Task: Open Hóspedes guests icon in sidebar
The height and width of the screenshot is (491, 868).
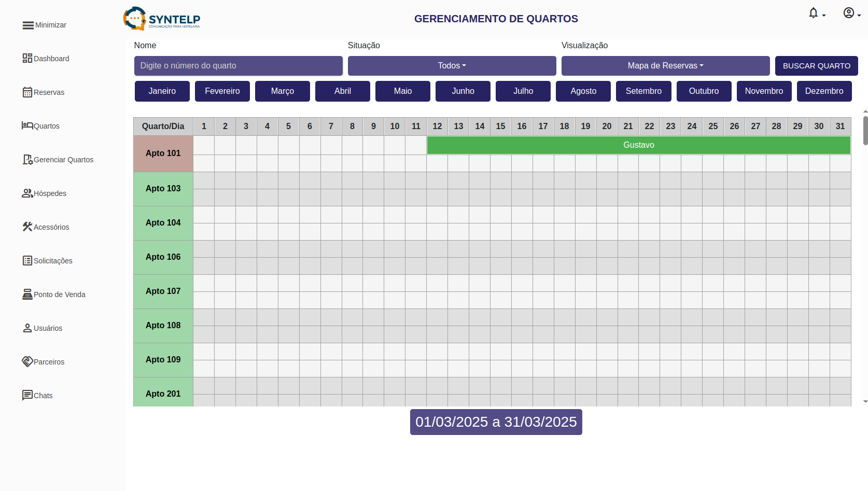Action: 27,193
